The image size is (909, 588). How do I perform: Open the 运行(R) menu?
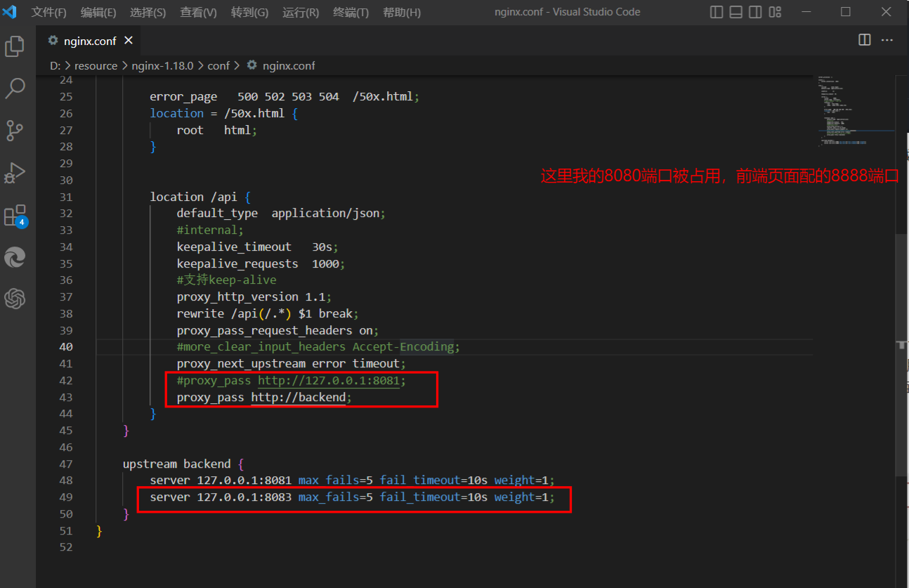pyautogui.click(x=301, y=13)
